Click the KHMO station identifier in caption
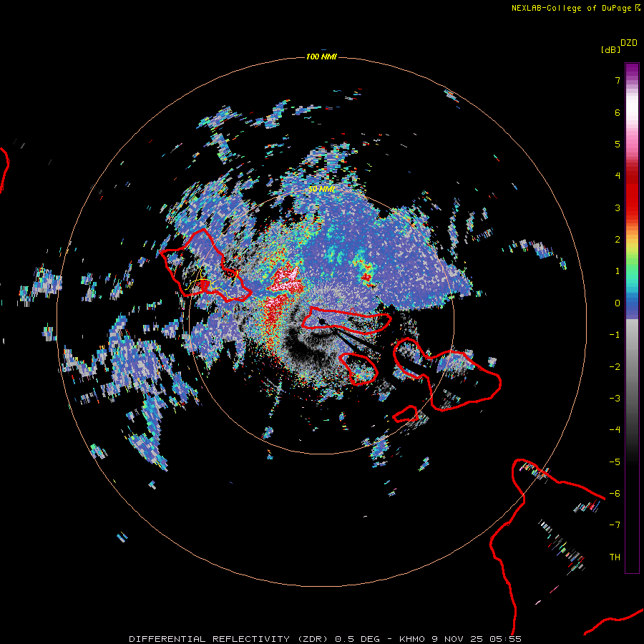 click(412, 639)
